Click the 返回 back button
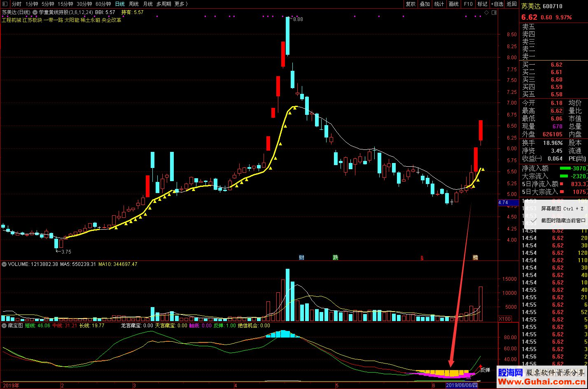This screenshot has height=389, width=588. [511, 4]
